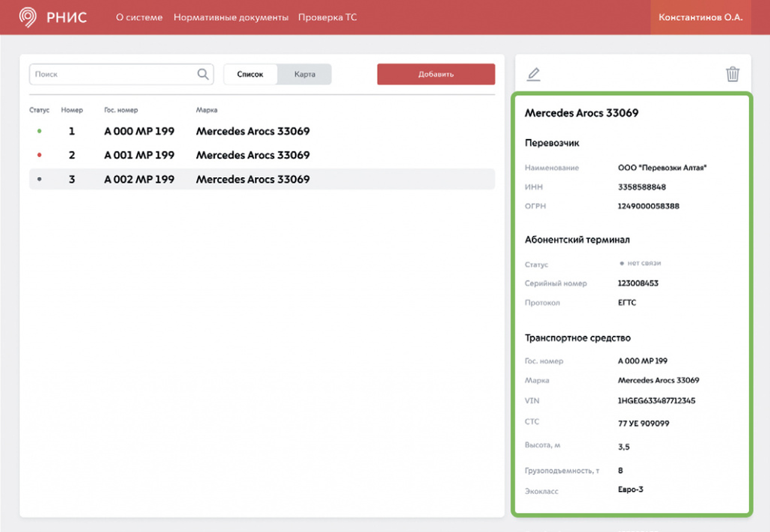Click Грузоподъемность value 8
This screenshot has width=770, height=532.
(x=621, y=470)
